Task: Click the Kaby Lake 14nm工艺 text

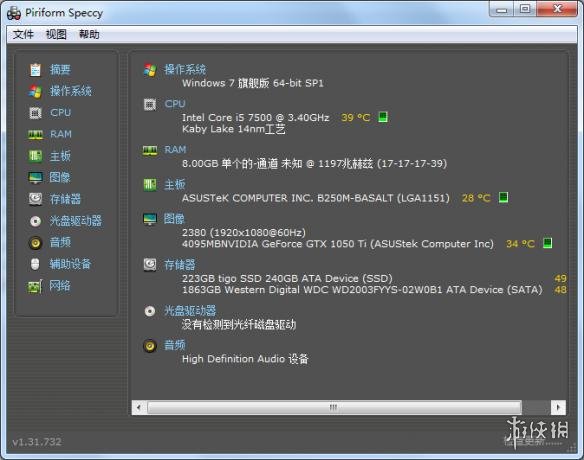Action: 234,129
